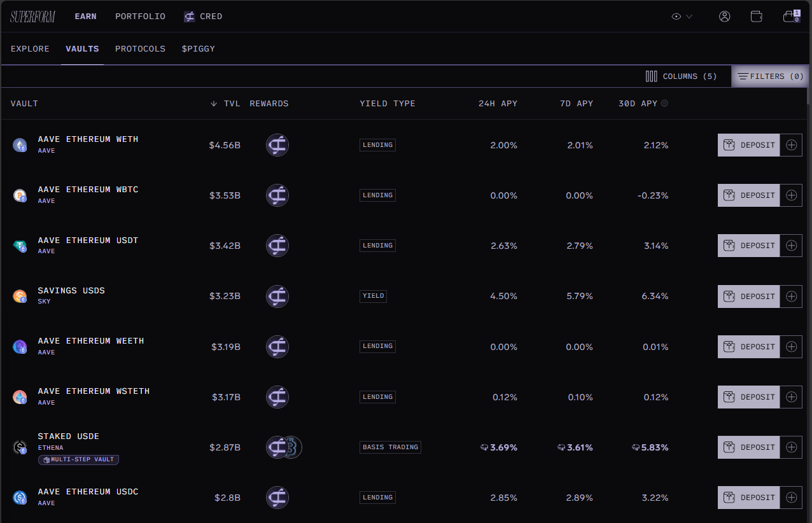The height and width of the screenshot is (523, 812).
Task: Expand the eye visibility dropdown
Action: [682, 17]
